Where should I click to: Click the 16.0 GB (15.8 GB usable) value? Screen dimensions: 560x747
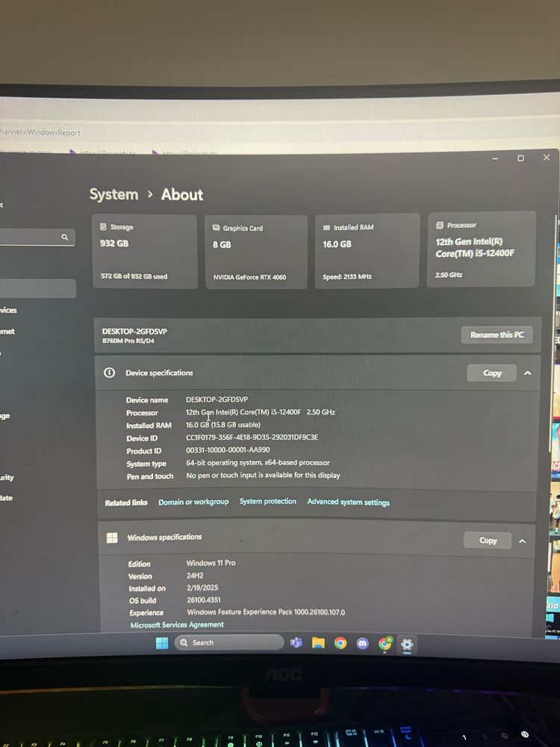tap(223, 424)
